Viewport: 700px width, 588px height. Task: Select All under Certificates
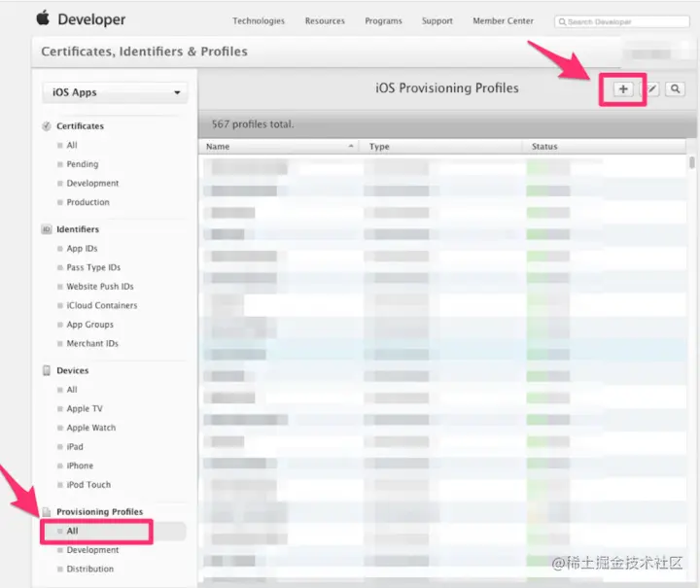[x=72, y=145]
